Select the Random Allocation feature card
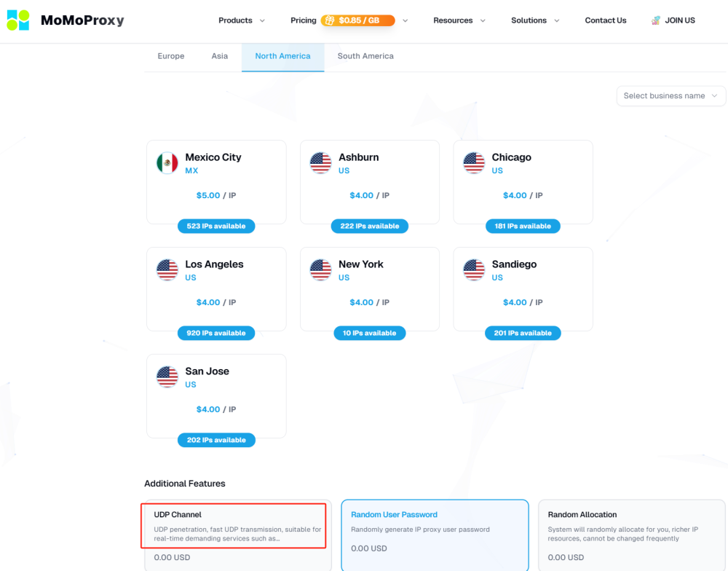The height and width of the screenshot is (571, 728). [x=631, y=535]
